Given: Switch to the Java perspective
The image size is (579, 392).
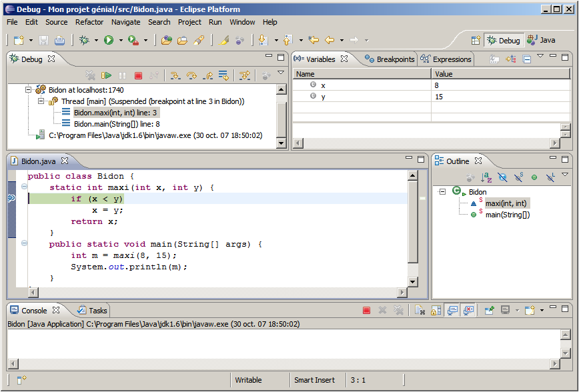Looking at the screenshot, I should coord(541,40).
